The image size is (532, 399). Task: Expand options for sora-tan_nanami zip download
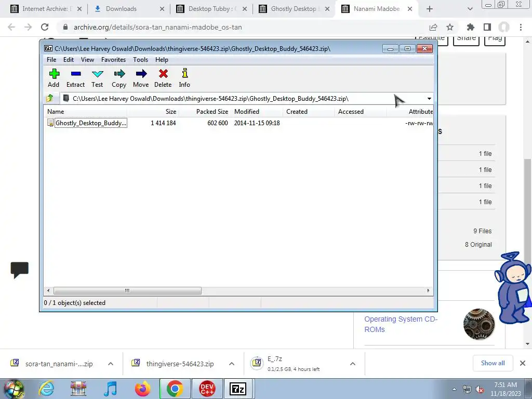[111, 364]
